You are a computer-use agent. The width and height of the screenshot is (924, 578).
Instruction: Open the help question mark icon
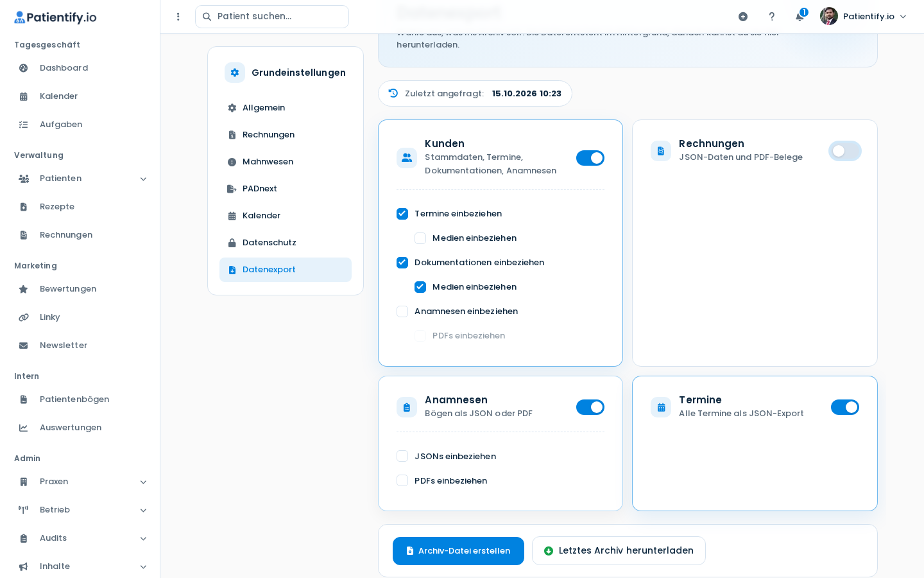[x=772, y=17]
